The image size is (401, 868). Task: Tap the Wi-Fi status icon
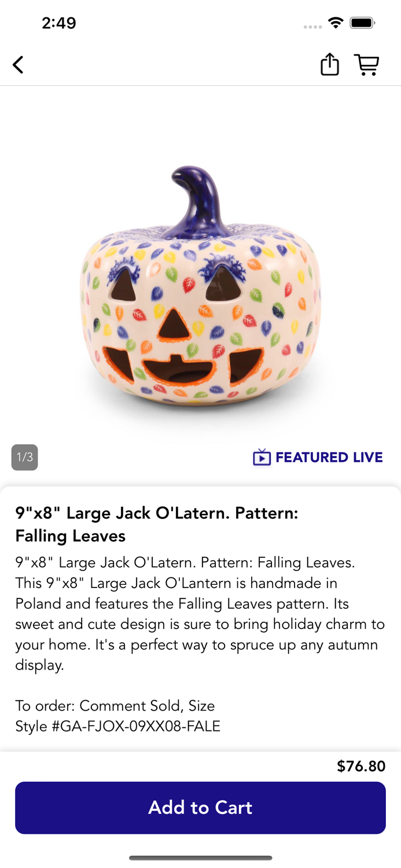coord(336,23)
